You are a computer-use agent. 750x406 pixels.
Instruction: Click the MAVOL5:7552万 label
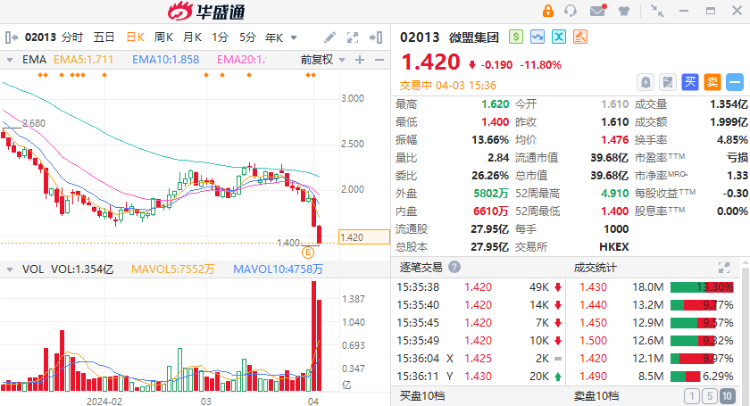(173, 269)
